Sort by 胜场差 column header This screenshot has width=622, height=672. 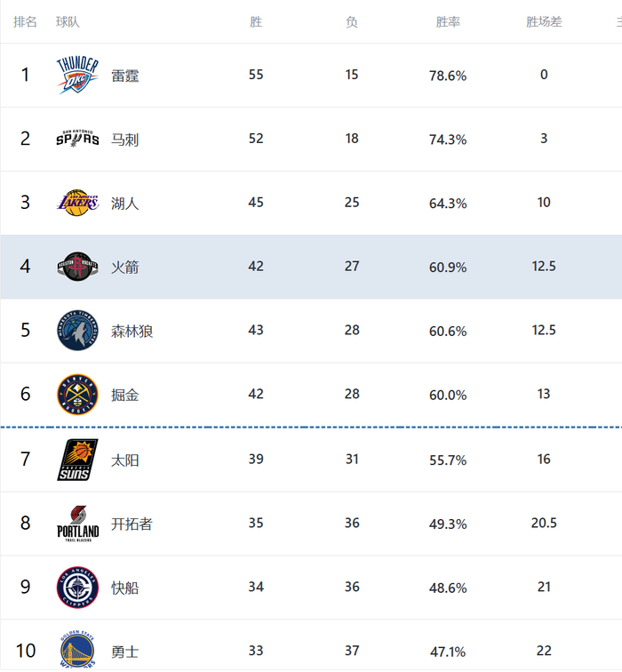click(544, 22)
